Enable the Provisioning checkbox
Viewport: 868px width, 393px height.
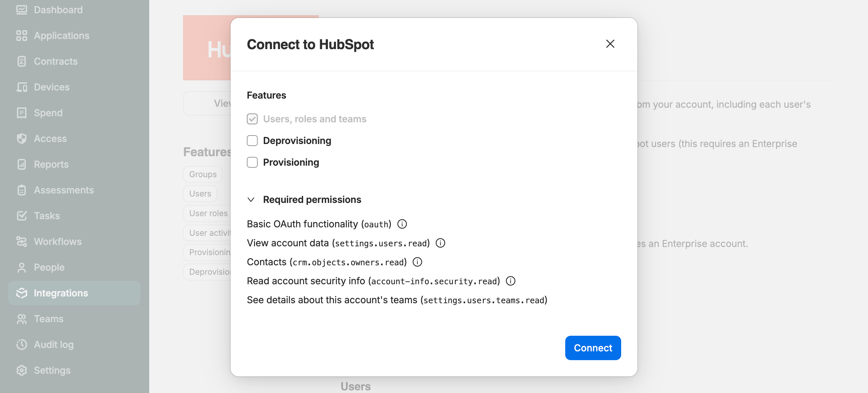point(252,162)
